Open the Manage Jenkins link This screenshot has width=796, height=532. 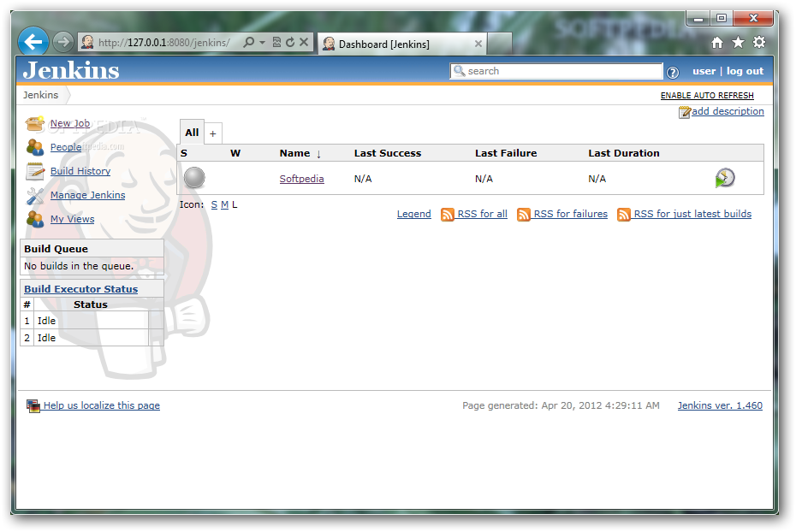(x=88, y=195)
